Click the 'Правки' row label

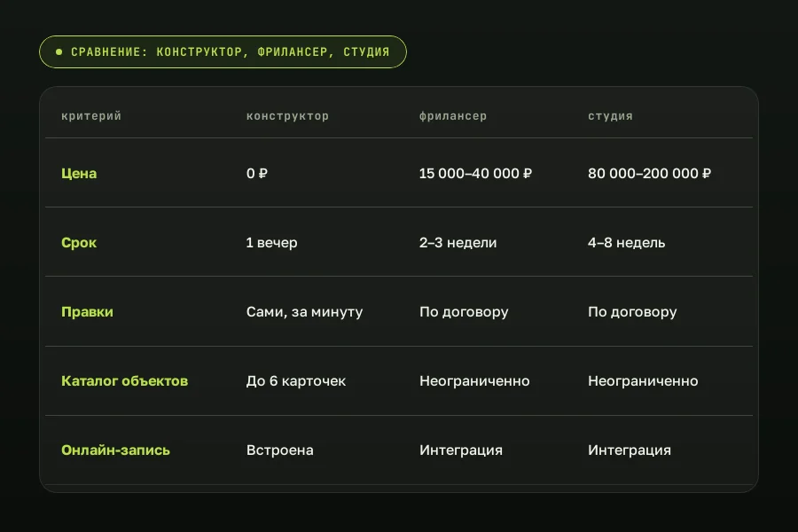(x=87, y=312)
